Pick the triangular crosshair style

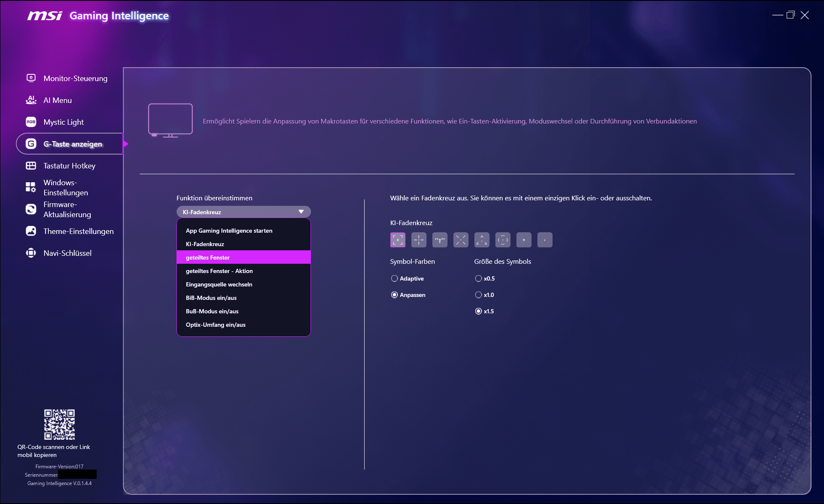coord(482,240)
